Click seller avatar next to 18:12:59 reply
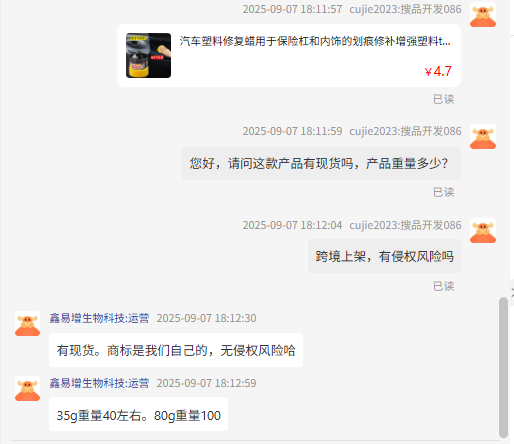The image size is (514, 444). (28, 389)
